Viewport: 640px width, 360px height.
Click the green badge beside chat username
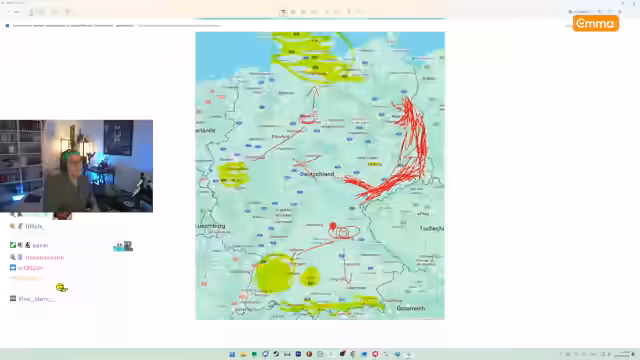point(13,245)
